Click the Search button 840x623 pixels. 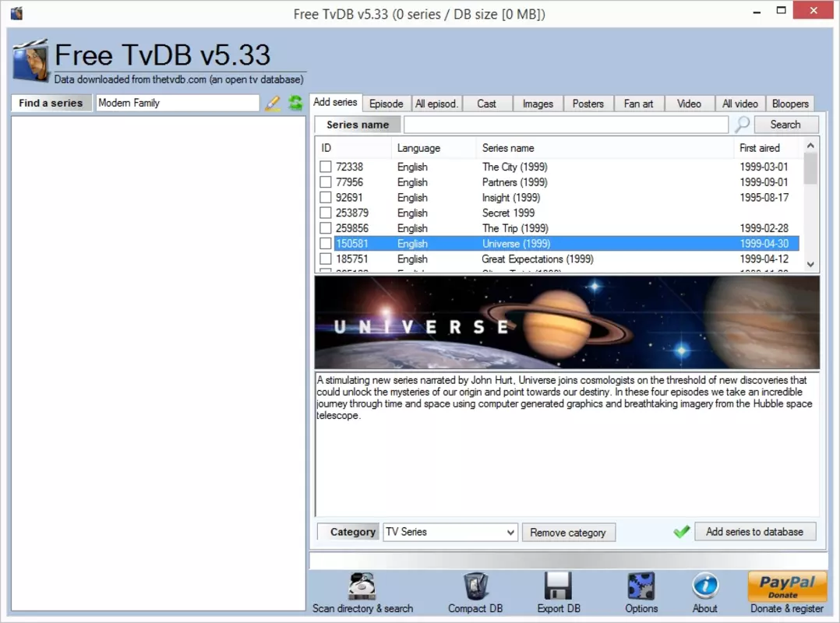tap(786, 124)
